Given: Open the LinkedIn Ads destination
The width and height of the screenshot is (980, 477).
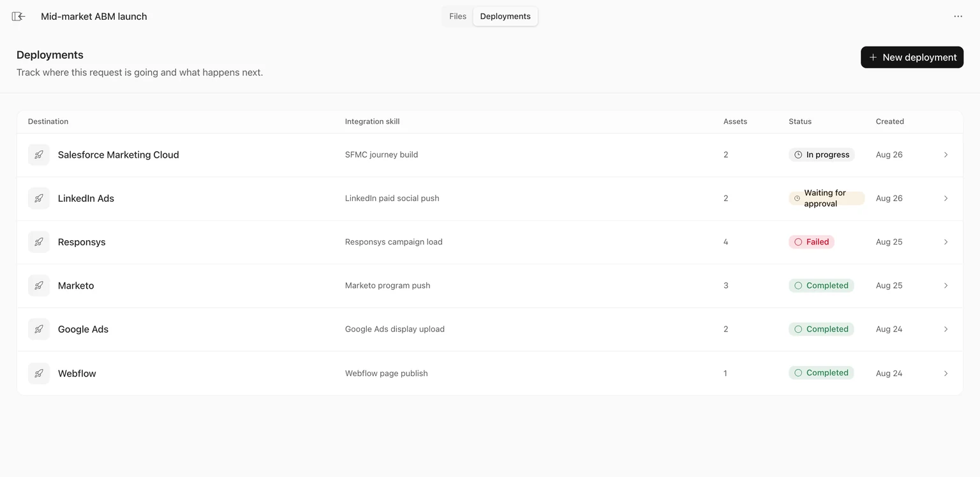Looking at the screenshot, I should click(86, 199).
